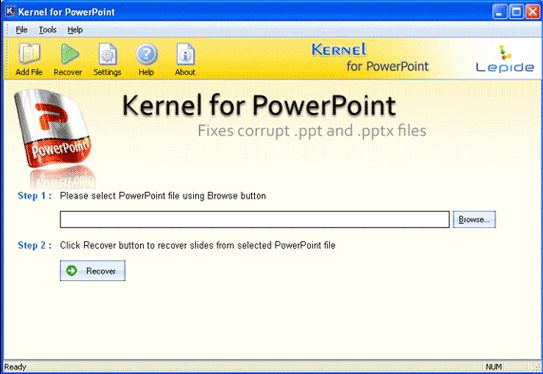Image resolution: width=543 pixels, height=374 pixels.
Task: Click 'Fixes corrupt .ppt and .pptx files' text
Action: click(312, 131)
